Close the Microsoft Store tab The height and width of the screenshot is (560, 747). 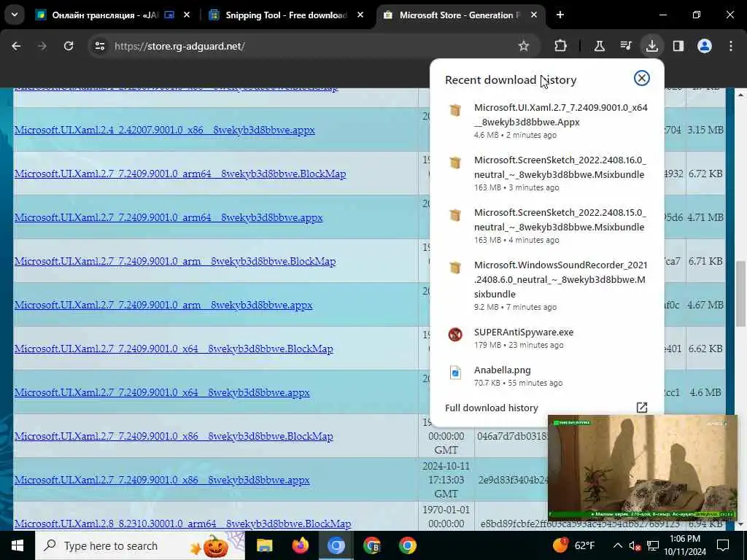click(x=534, y=15)
